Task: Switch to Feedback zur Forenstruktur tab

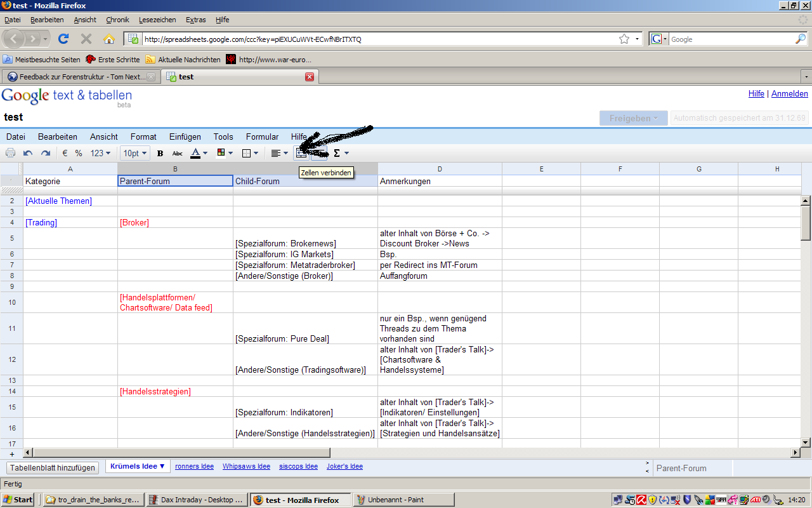Action: 81,77
